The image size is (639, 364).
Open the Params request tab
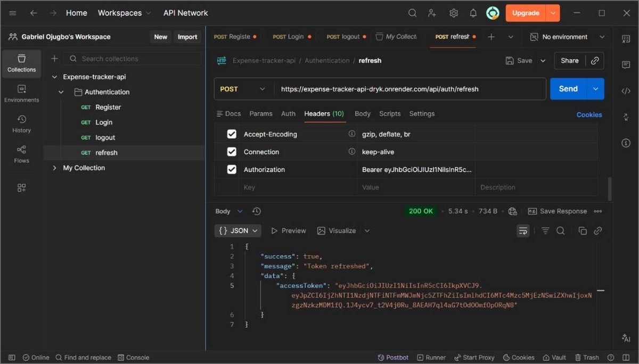pyautogui.click(x=261, y=113)
